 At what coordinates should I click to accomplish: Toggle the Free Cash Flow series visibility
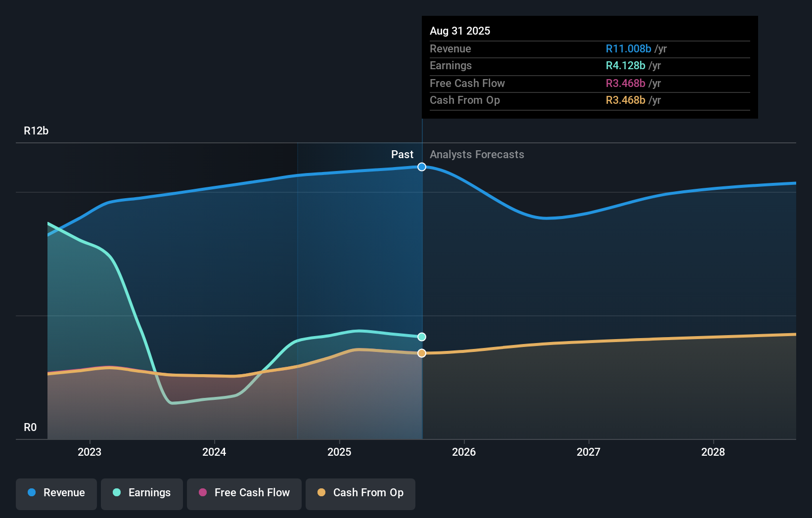pyautogui.click(x=244, y=494)
